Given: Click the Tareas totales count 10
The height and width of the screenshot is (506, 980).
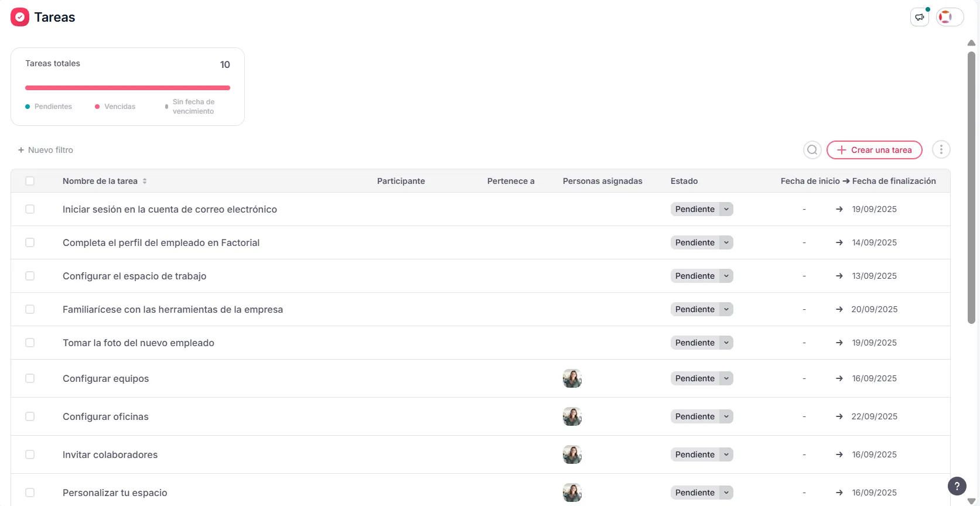Looking at the screenshot, I should (x=225, y=64).
